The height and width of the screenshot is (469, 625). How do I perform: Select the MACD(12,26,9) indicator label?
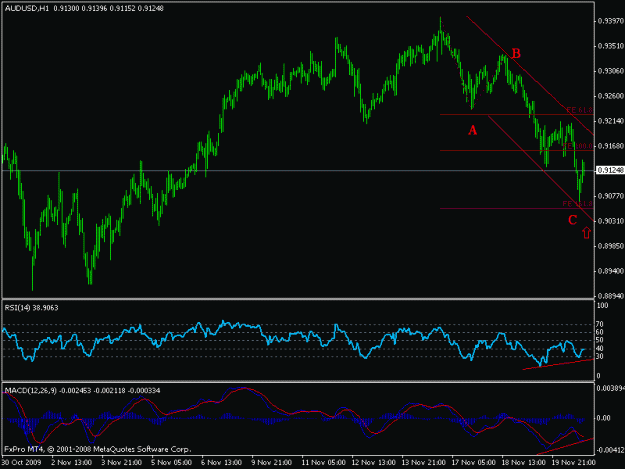coord(82,391)
